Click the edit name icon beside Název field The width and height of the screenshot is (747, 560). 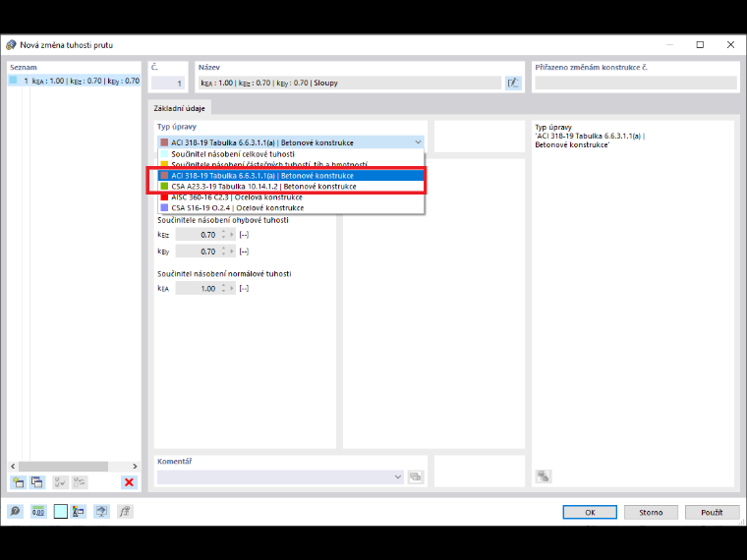click(x=513, y=83)
